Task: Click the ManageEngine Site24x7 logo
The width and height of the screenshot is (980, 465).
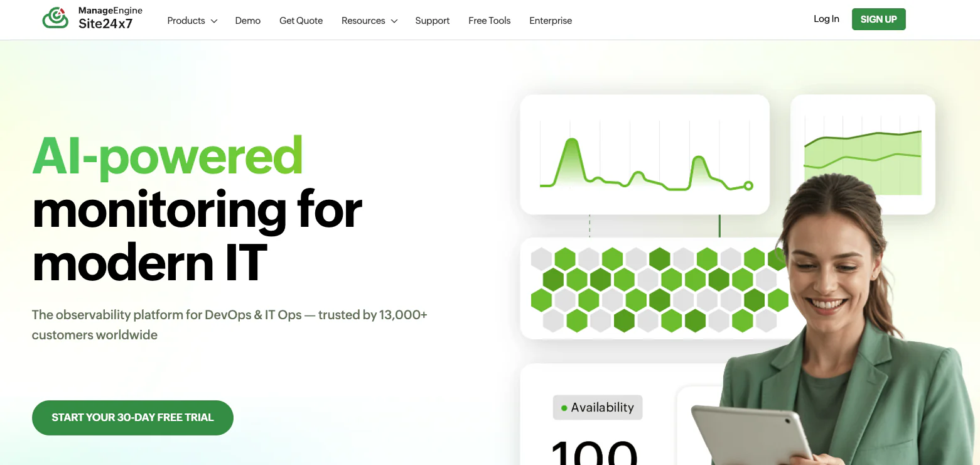Action: 92,18
